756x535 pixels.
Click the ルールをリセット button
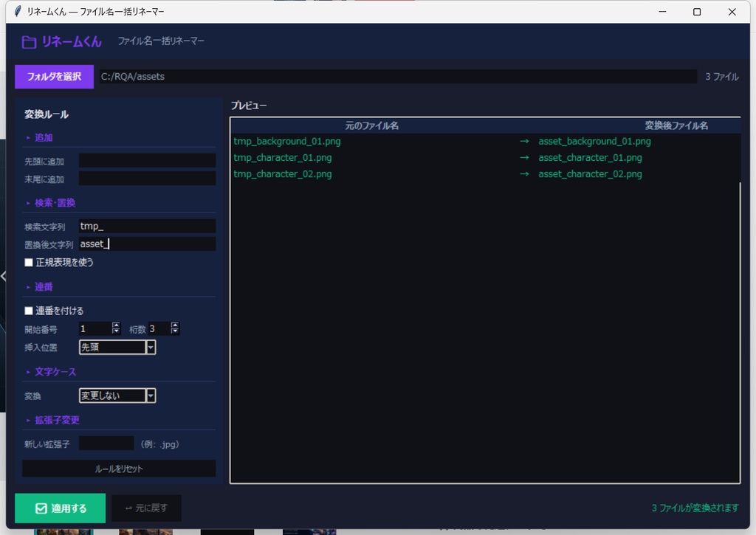(119, 469)
